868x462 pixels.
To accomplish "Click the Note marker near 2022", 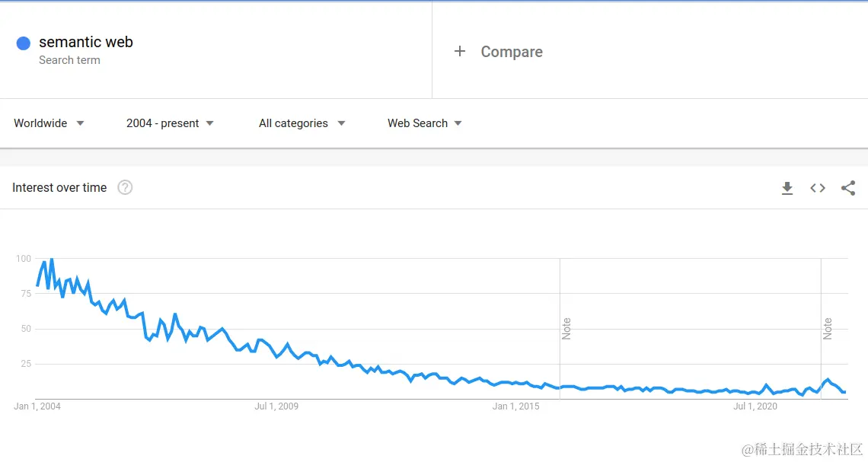I will coord(827,329).
